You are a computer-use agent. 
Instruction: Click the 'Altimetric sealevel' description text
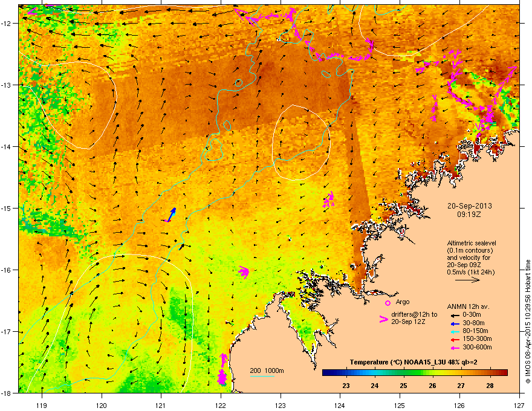[x=472, y=243]
